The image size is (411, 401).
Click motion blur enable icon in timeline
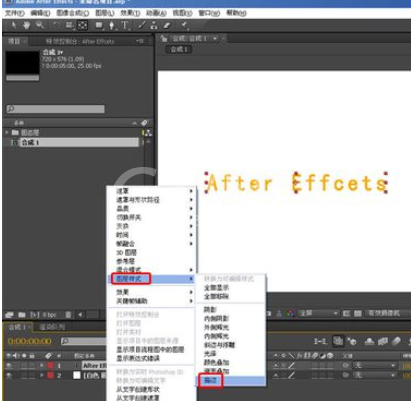click(x=396, y=341)
